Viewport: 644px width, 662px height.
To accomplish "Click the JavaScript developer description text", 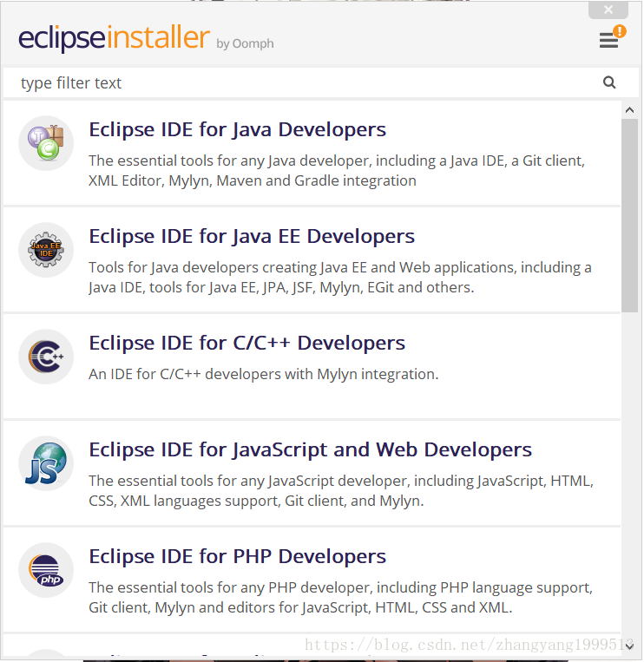I will point(341,490).
